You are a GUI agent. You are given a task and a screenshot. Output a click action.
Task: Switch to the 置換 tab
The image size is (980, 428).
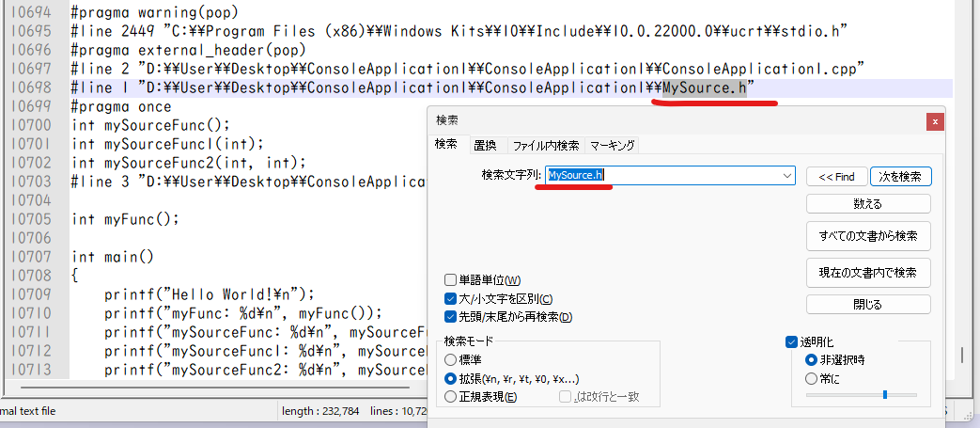(x=484, y=145)
